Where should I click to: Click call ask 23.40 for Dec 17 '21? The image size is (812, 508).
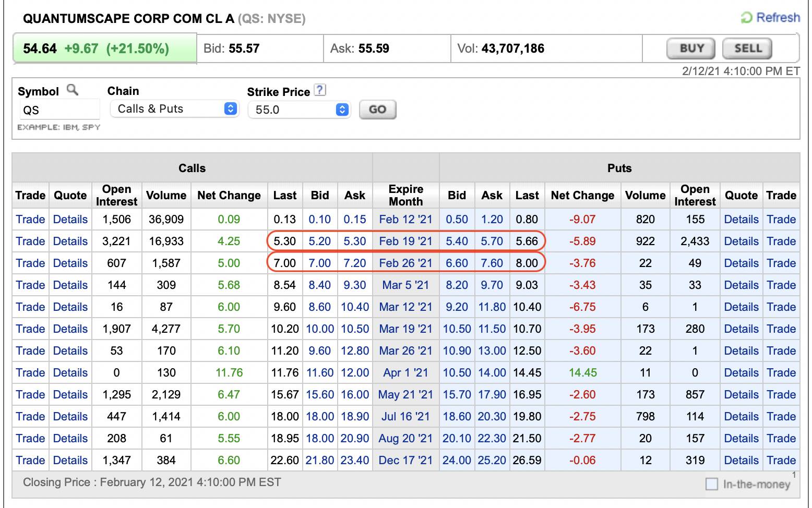point(355,460)
